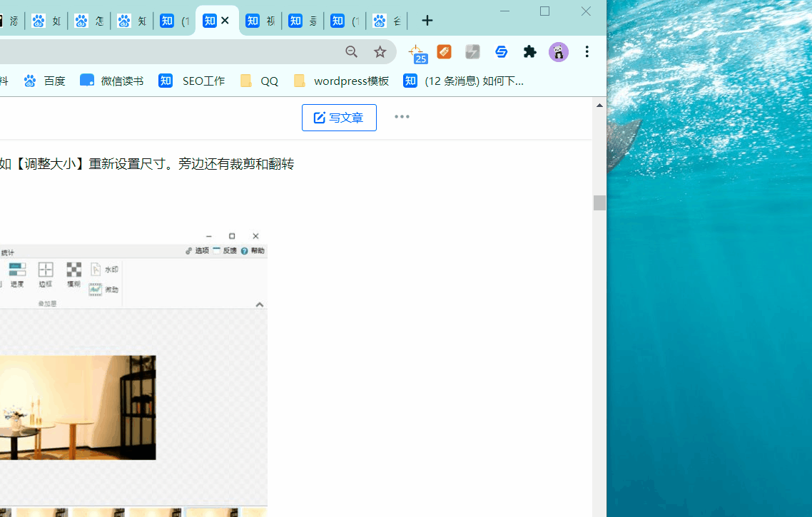
Task: Click the vertical scrollbar thumb
Action: click(599, 203)
